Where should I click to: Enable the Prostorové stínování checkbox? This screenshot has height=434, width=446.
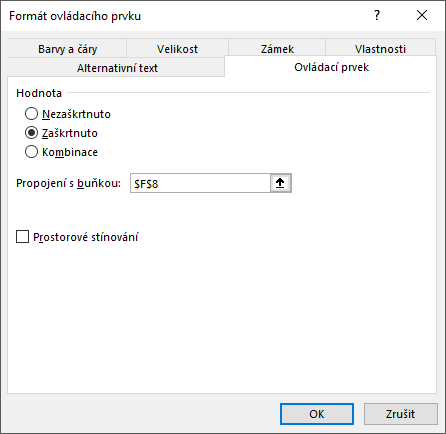tap(22, 237)
